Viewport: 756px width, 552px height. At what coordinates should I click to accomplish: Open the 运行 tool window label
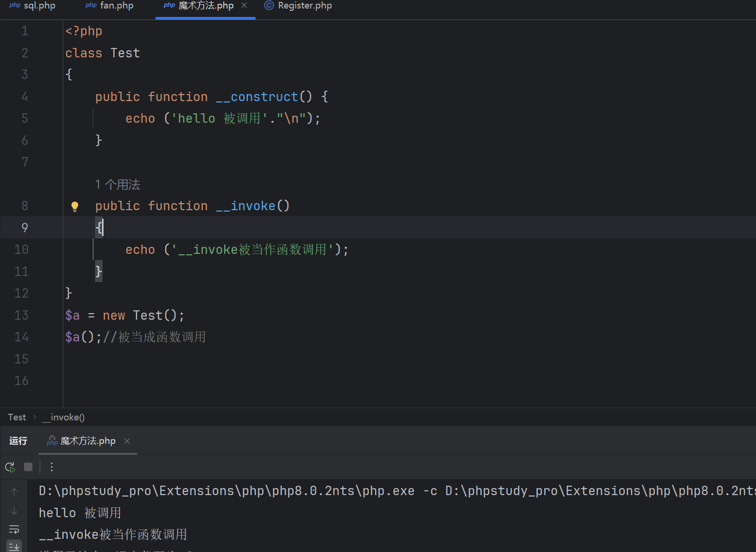coord(18,441)
